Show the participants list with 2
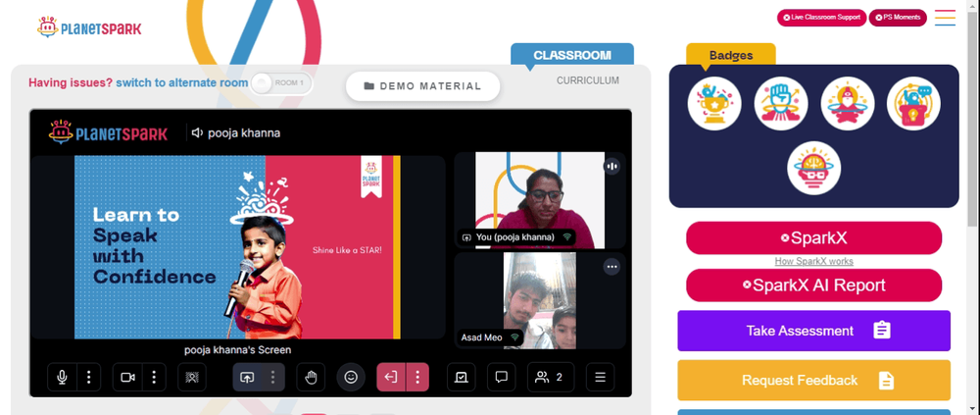Image resolution: width=980 pixels, height=415 pixels. click(551, 378)
